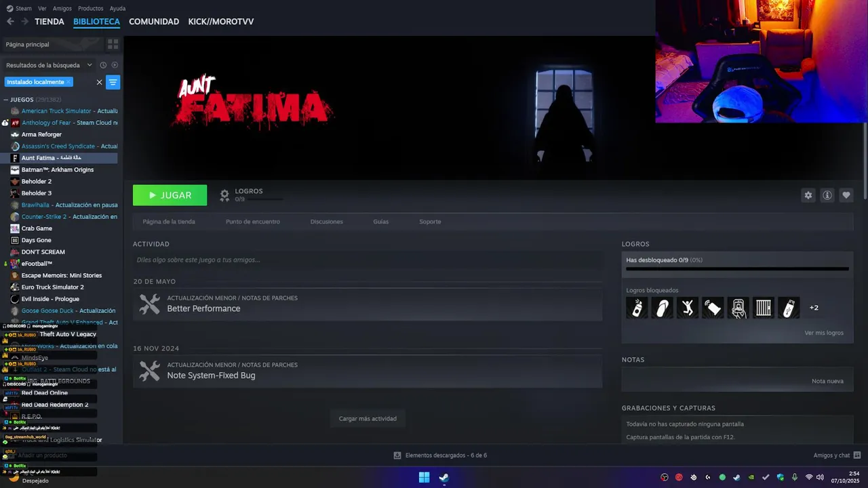Switch to the COMUNIDAD tab

point(154,22)
